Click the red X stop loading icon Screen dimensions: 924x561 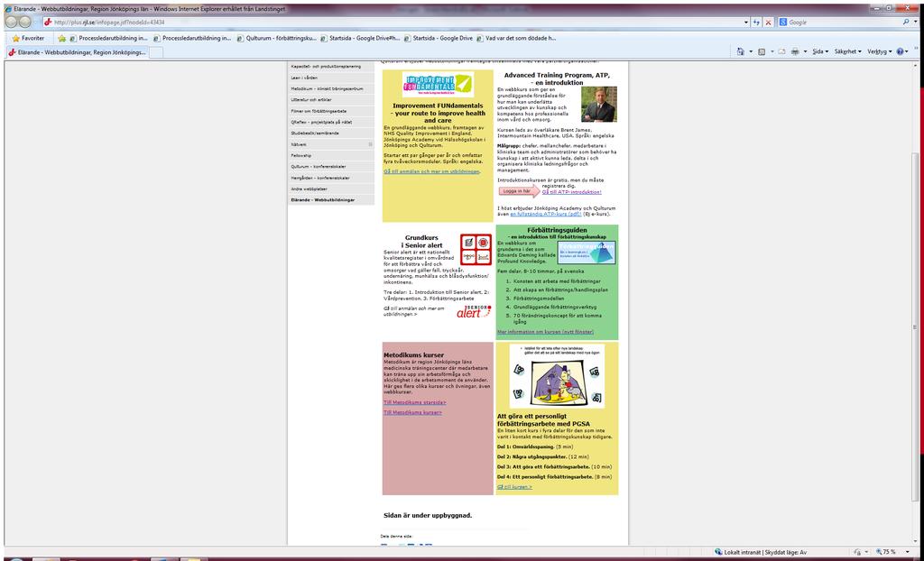[x=769, y=23]
